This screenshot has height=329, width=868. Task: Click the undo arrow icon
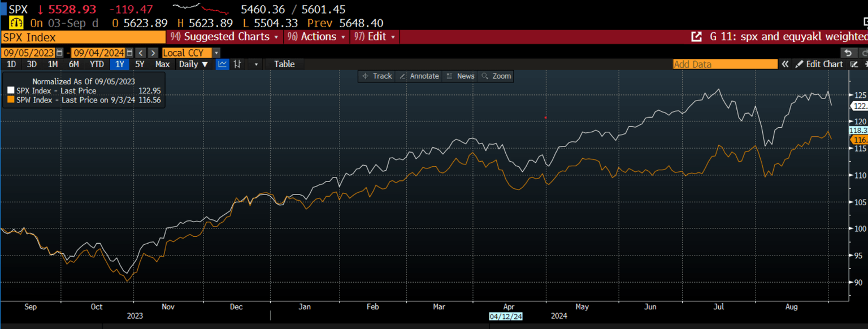point(847,53)
